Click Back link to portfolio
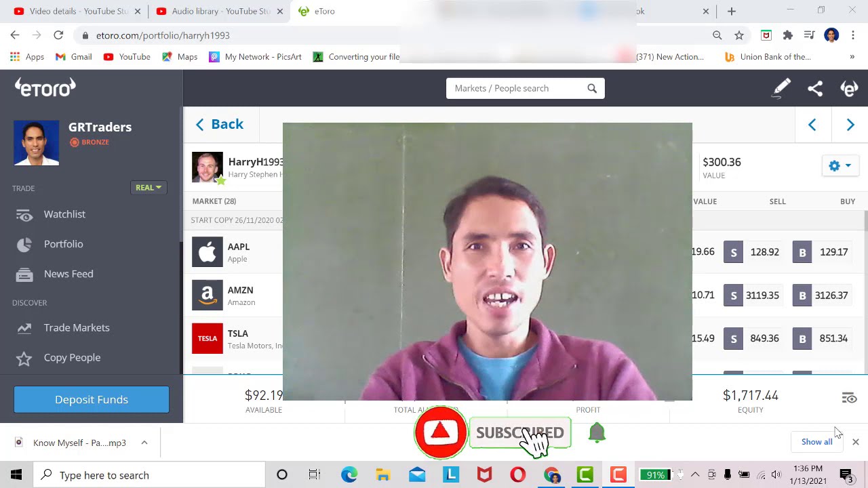The width and height of the screenshot is (868, 488). coord(219,124)
